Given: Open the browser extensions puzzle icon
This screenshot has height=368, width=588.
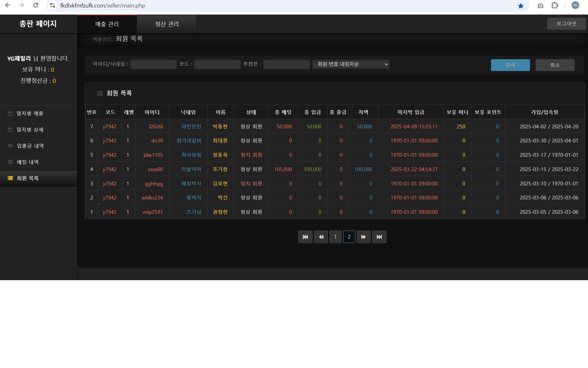Looking at the screenshot, I should [x=555, y=5].
